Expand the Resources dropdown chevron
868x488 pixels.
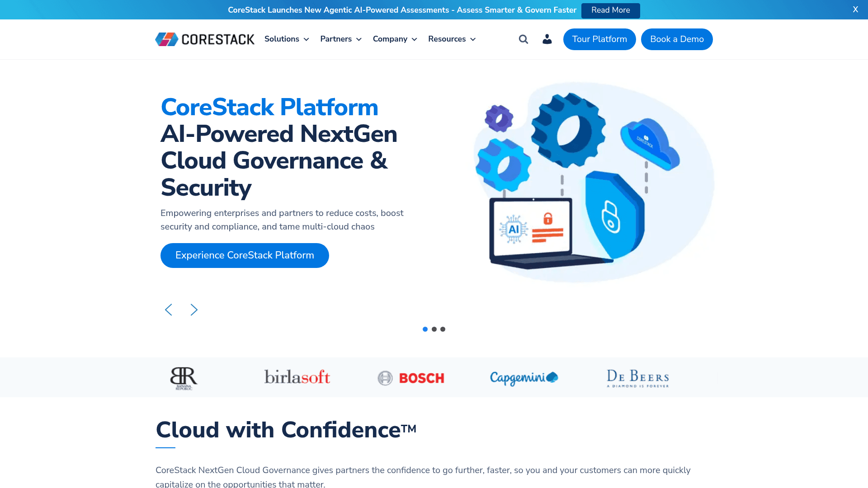click(x=473, y=39)
